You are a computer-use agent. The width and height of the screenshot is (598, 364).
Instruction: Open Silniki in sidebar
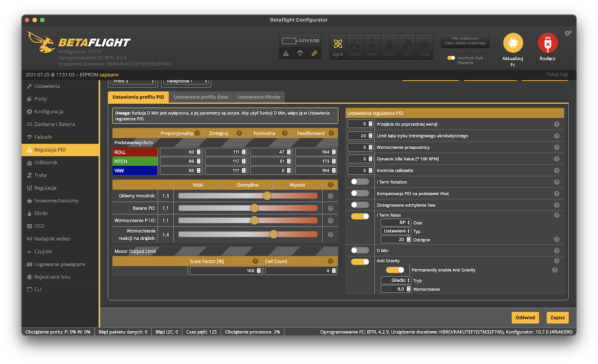[60, 214]
